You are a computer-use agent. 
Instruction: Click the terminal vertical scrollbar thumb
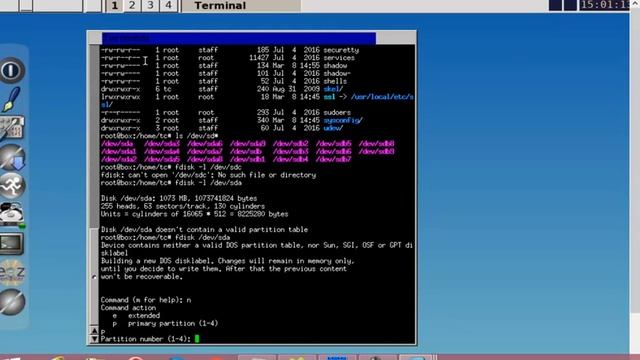pyautogui.click(x=94, y=277)
